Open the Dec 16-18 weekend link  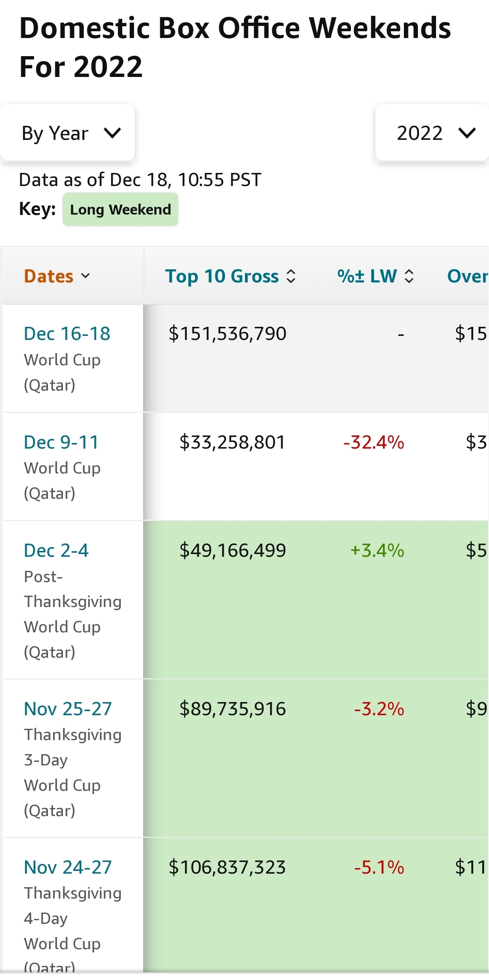tap(67, 334)
